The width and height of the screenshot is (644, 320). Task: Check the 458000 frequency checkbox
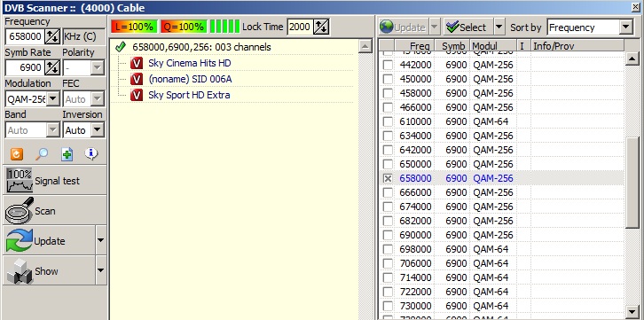click(388, 93)
